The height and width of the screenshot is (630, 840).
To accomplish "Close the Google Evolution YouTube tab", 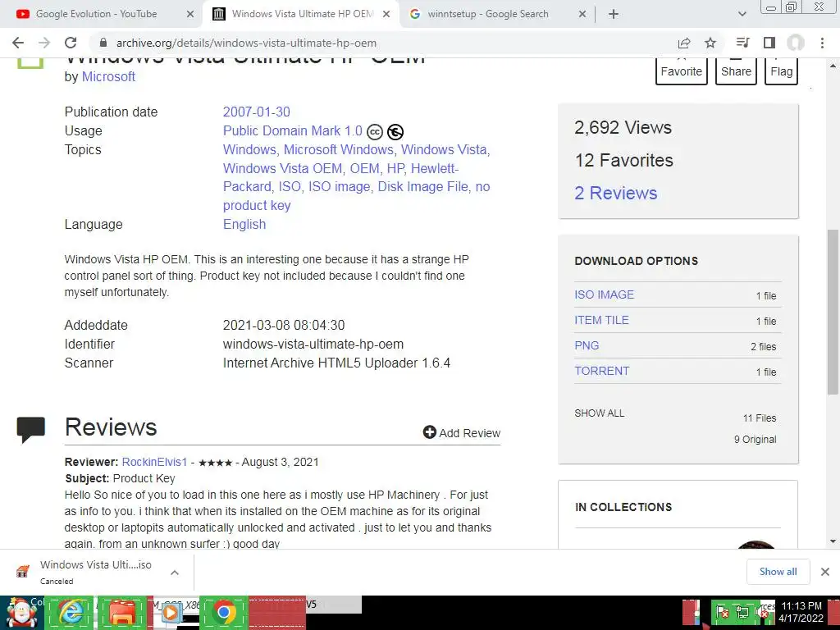I will pyautogui.click(x=190, y=15).
